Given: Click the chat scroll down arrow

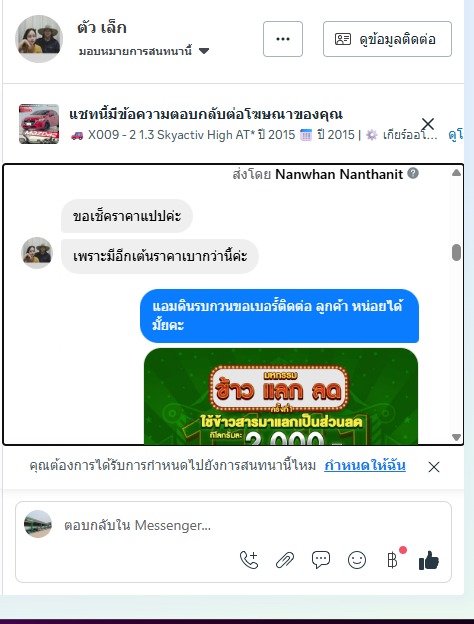Looking at the screenshot, I should click(x=456, y=437).
